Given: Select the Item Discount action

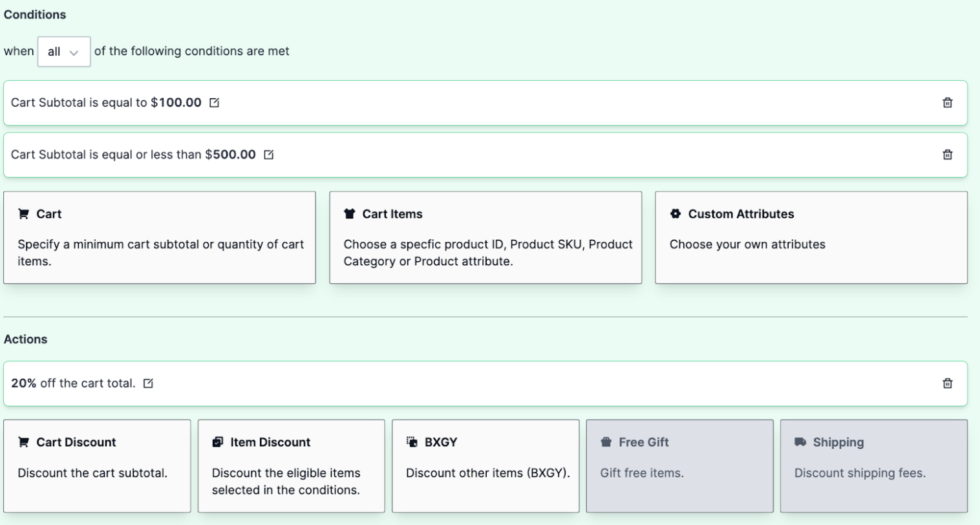Looking at the screenshot, I should coord(291,466).
